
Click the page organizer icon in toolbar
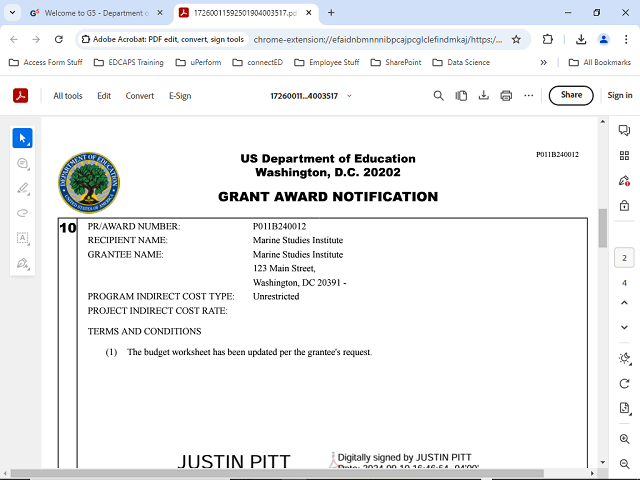point(461,96)
